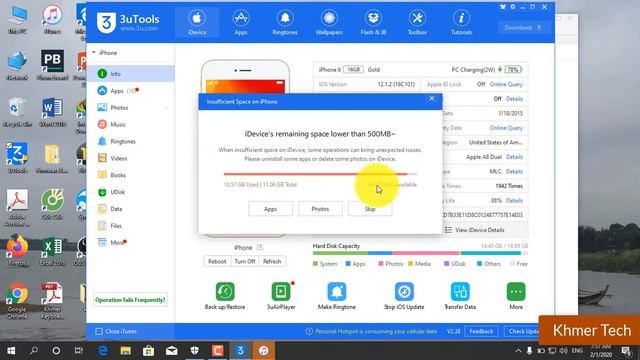Expand the Photos sidebar chevron
This screenshot has width=640, height=360.
tap(166, 108)
